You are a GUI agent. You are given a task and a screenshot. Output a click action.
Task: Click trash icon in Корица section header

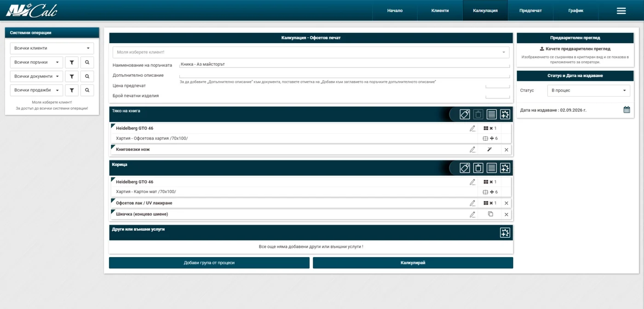pos(478,168)
